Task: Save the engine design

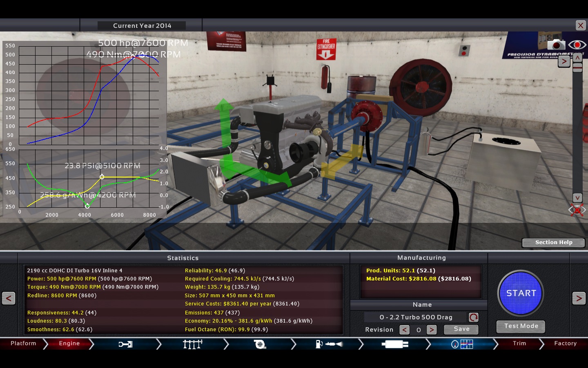Action: pyautogui.click(x=461, y=329)
